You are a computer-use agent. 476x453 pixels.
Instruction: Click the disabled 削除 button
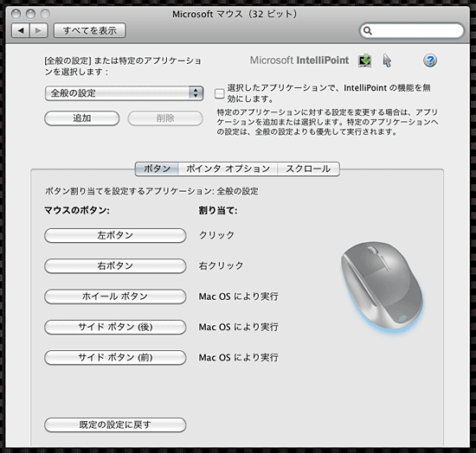[x=165, y=118]
